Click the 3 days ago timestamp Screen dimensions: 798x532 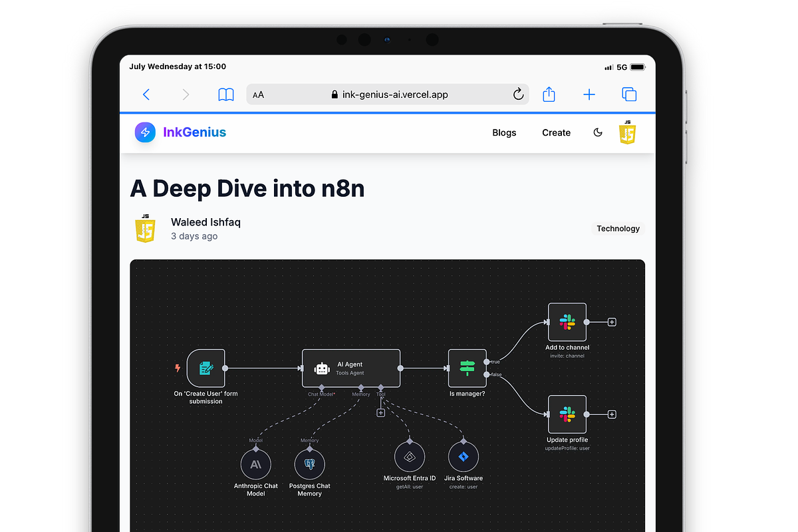click(x=194, y=236)
